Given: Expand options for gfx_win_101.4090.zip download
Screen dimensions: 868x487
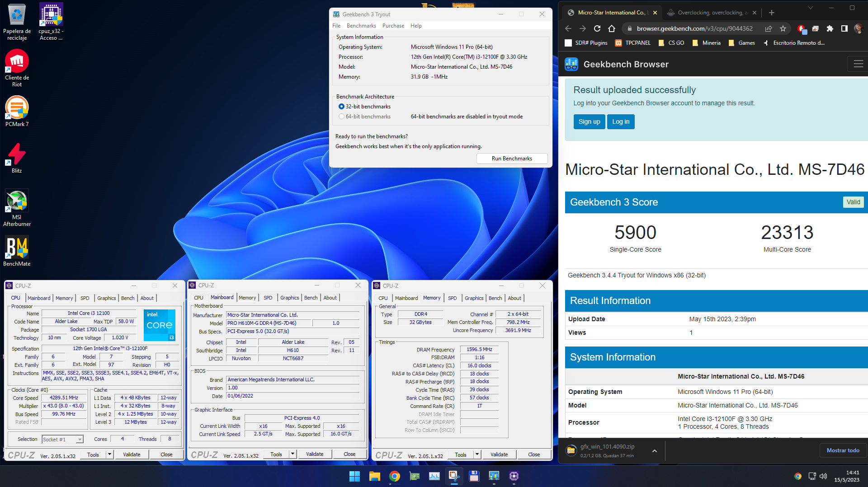Looking at the screenshot, I should pos(654,451).
